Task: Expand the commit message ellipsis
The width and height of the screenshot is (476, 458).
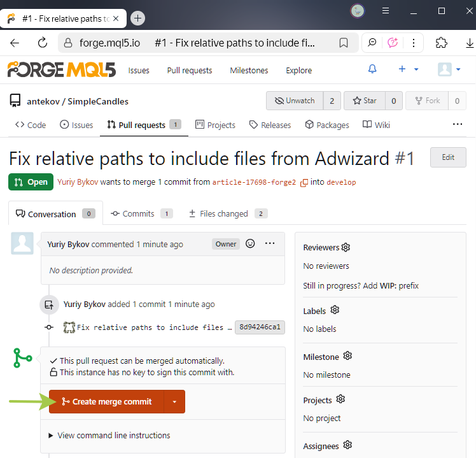Action: coord(230,328)
